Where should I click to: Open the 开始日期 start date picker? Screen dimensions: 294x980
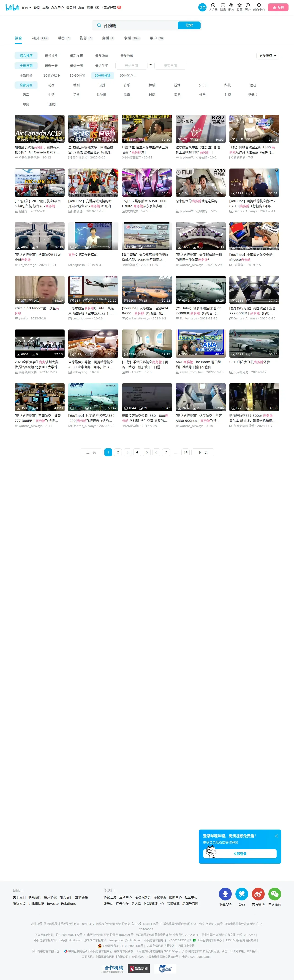(x=131, y=65)
